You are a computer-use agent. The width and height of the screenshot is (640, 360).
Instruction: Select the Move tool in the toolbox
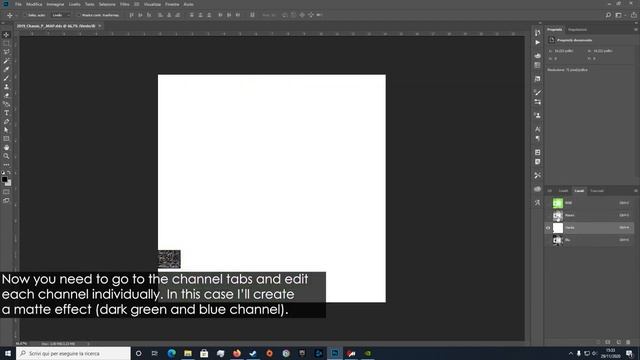tap(6, 35)
